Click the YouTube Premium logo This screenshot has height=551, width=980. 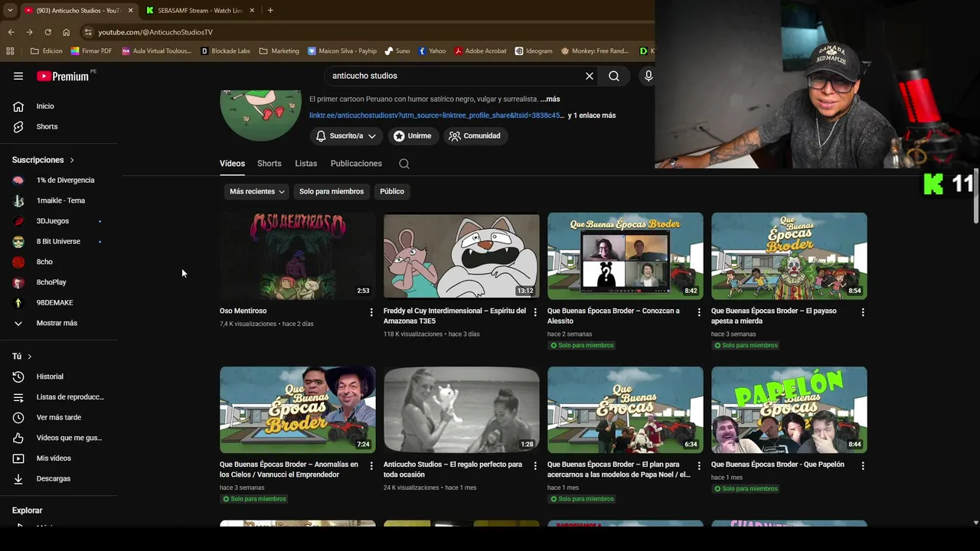[x=63, y=76]
